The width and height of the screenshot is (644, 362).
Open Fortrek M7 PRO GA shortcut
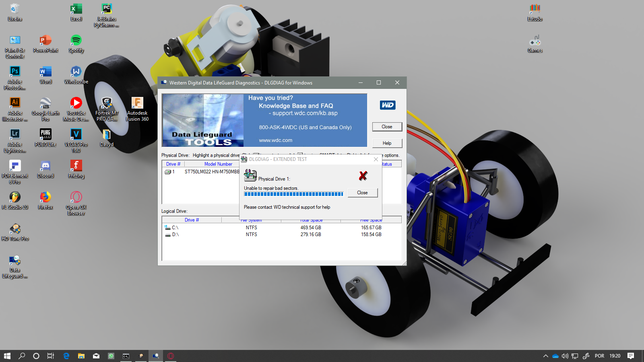[x=107, y=109]
